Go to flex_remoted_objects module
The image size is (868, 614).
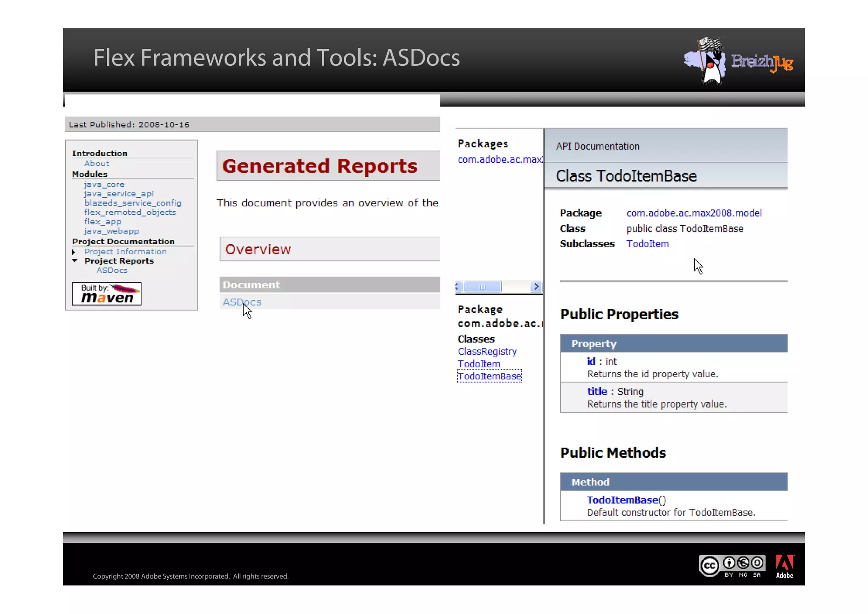130,212
